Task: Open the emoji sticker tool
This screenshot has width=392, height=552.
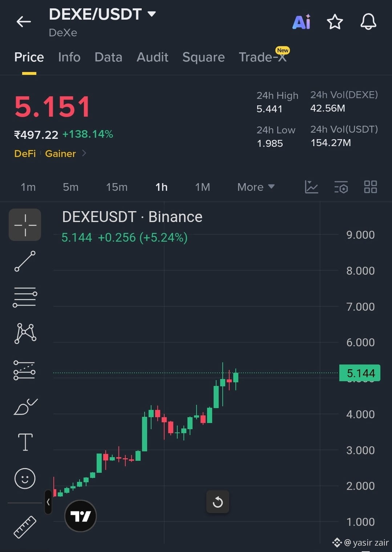Action: coord(25,478)
